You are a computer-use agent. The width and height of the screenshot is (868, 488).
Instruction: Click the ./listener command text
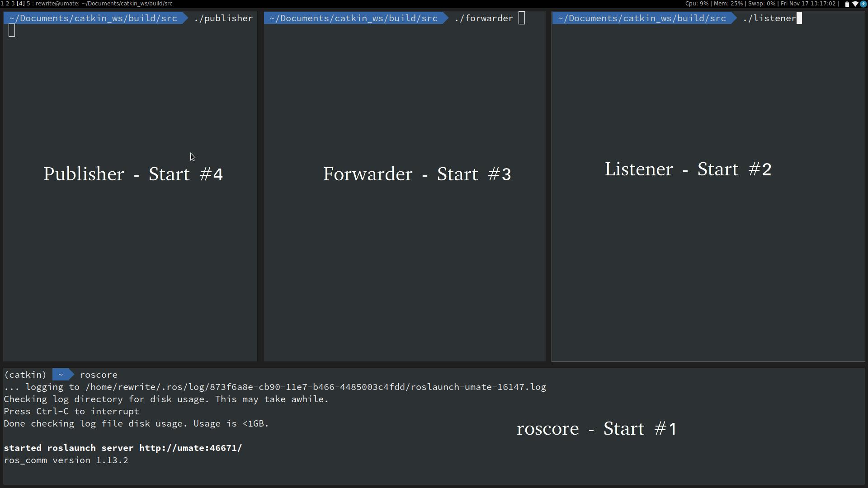(769, 19)
